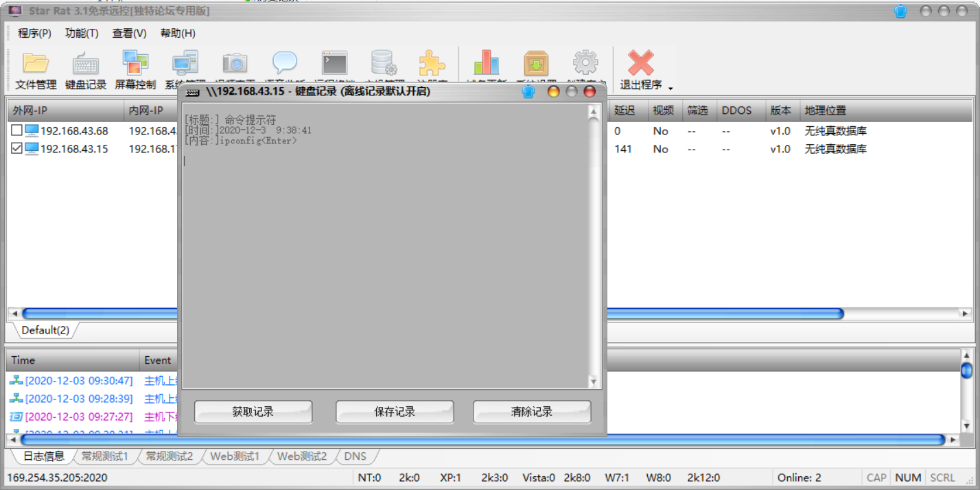
Task: Open the speech bubble voice monitor tool
Action: 284,63
